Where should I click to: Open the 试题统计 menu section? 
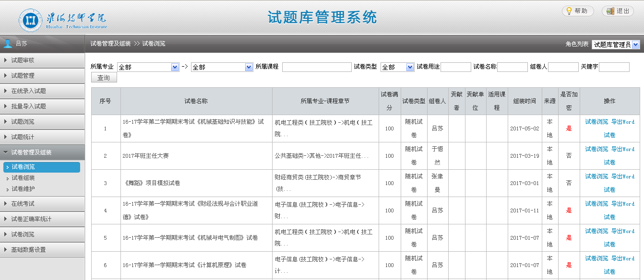(x=42, y=137)
